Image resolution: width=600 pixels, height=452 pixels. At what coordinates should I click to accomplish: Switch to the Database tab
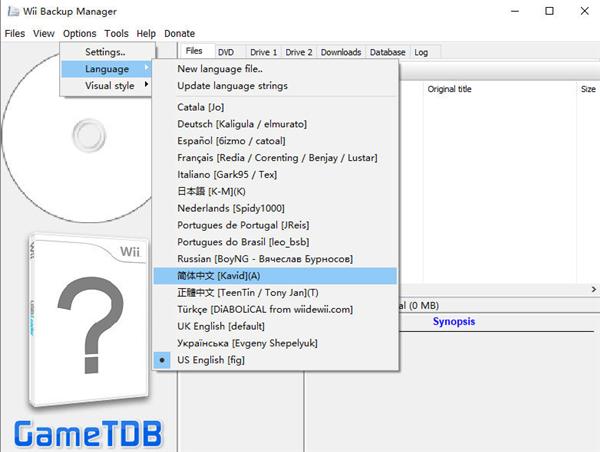pos(387,52)
